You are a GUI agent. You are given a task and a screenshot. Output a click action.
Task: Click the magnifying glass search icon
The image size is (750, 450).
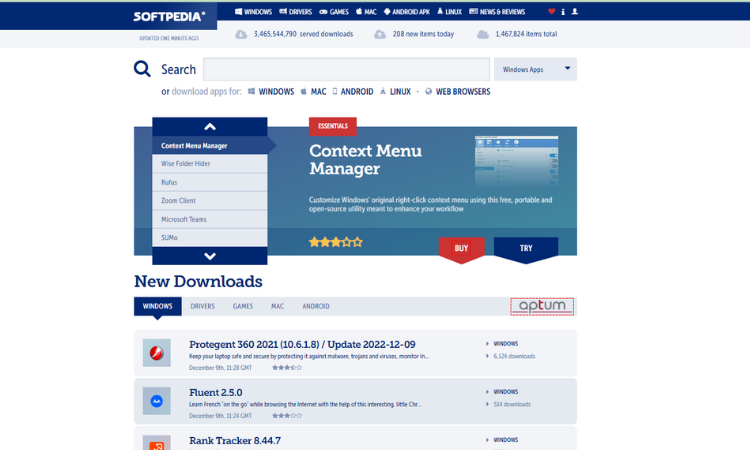click(142, 69)
